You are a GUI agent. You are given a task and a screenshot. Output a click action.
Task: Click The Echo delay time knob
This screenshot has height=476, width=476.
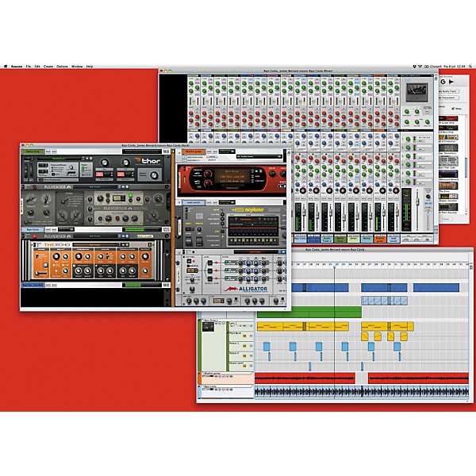[56, 256]
